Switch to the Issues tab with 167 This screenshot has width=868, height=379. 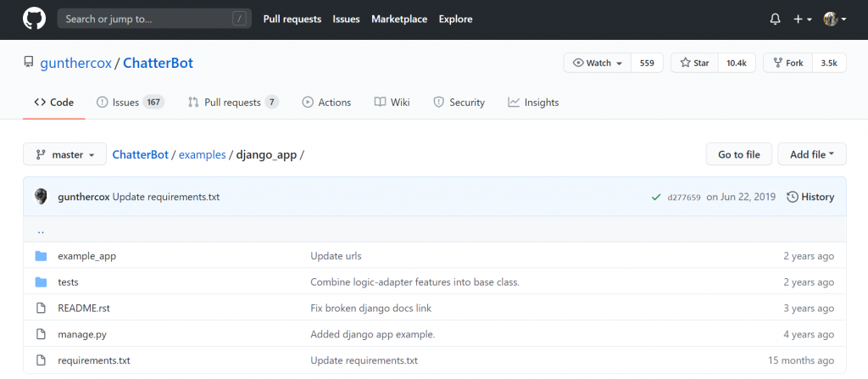(131, 103)
